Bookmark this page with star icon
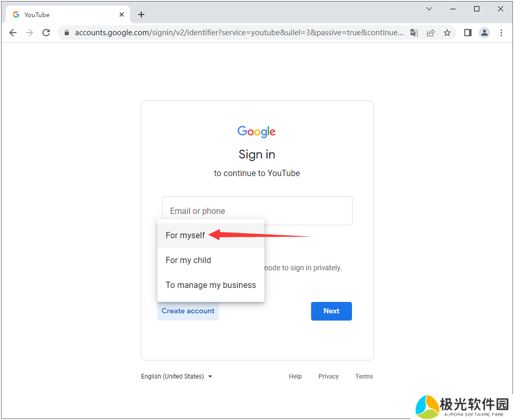Image resolution: width=514 pixels, height=420 pixels. pyautogui.click(x=447, y=33)
